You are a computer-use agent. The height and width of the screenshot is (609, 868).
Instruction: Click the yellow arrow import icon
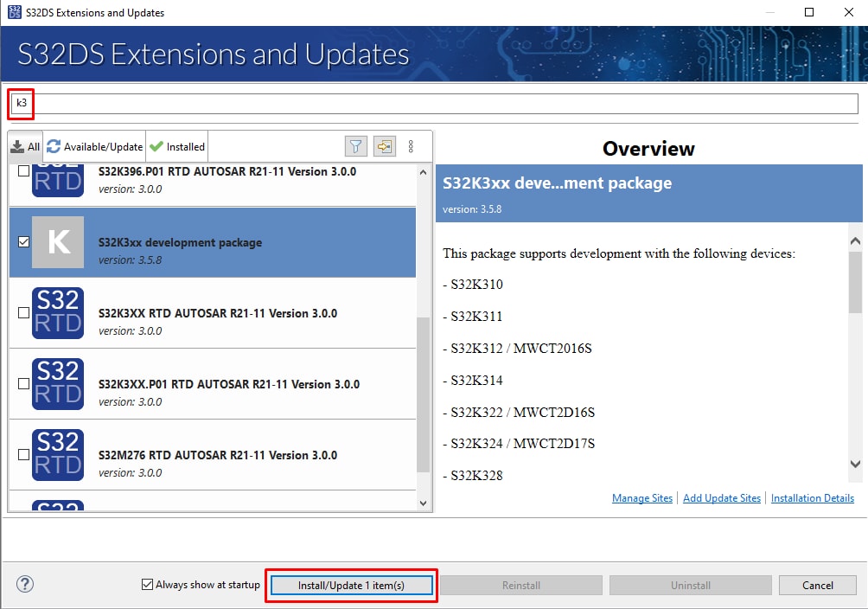click(383, 146)
